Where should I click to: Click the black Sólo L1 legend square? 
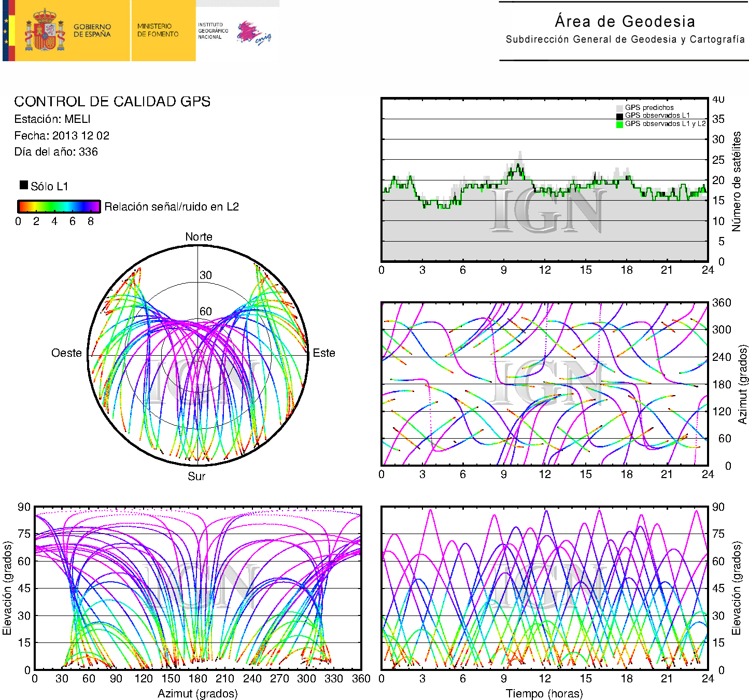(x=24, y=185)
